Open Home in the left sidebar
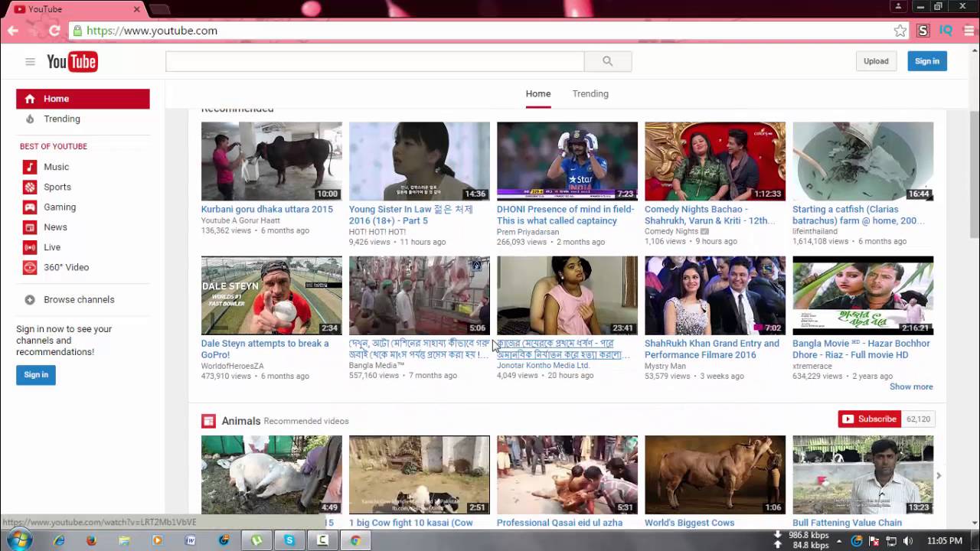Image resolution: width=980 pixels, height=551 pixels. point(83,99)
